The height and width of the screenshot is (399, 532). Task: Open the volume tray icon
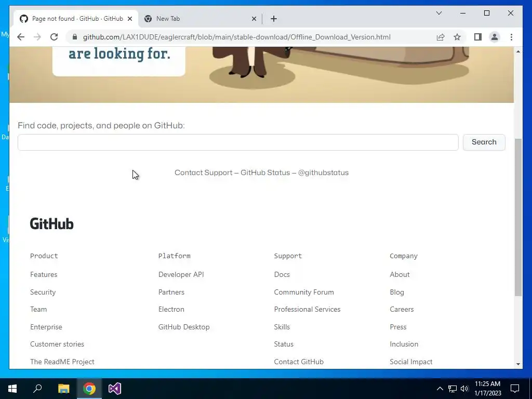pos(464,389)
